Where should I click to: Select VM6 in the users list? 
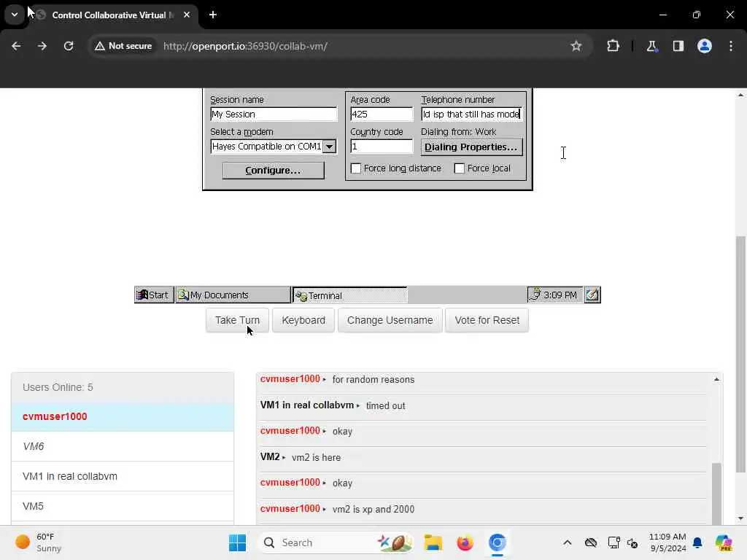(123, 447)
